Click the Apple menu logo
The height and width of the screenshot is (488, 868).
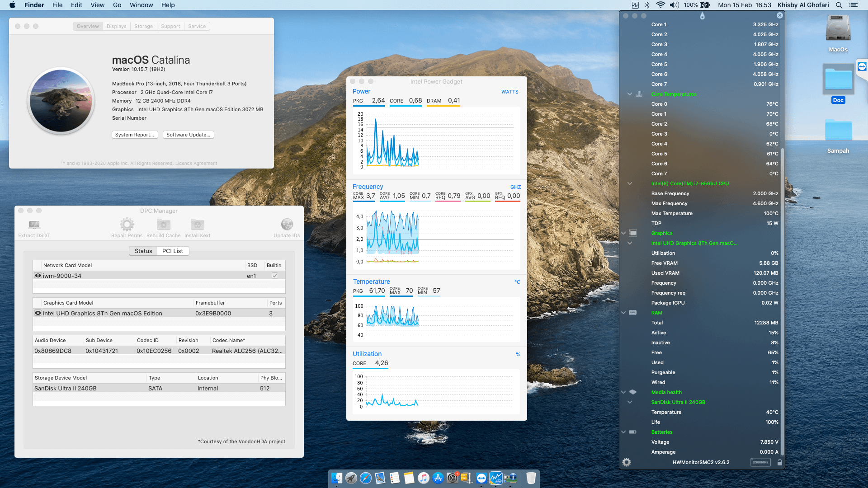pyautogui.click(x=12, y=5)
